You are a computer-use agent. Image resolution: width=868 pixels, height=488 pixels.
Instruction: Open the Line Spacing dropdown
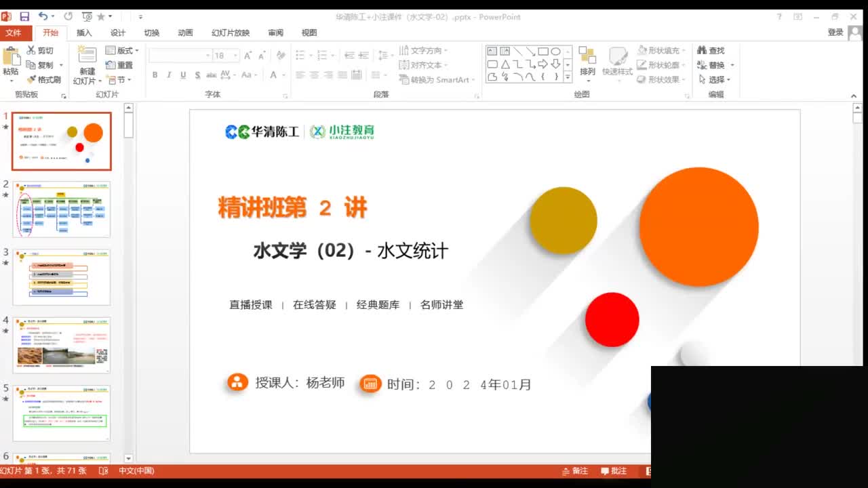385,56
